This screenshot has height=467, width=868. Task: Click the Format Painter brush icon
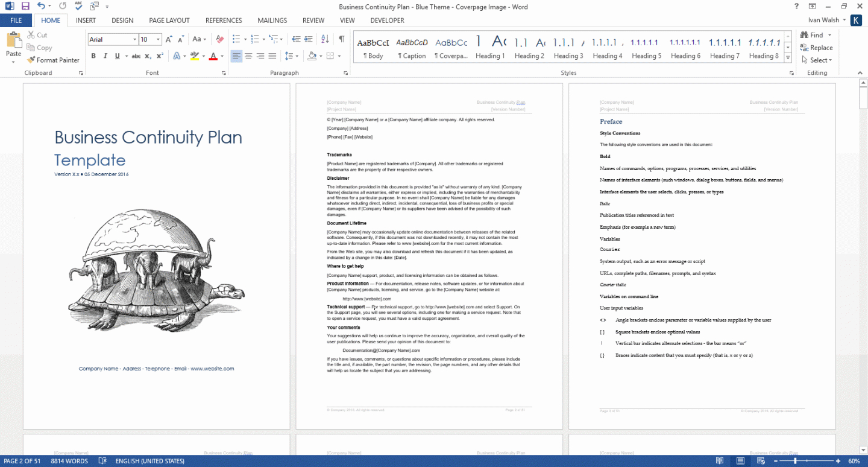31,60
